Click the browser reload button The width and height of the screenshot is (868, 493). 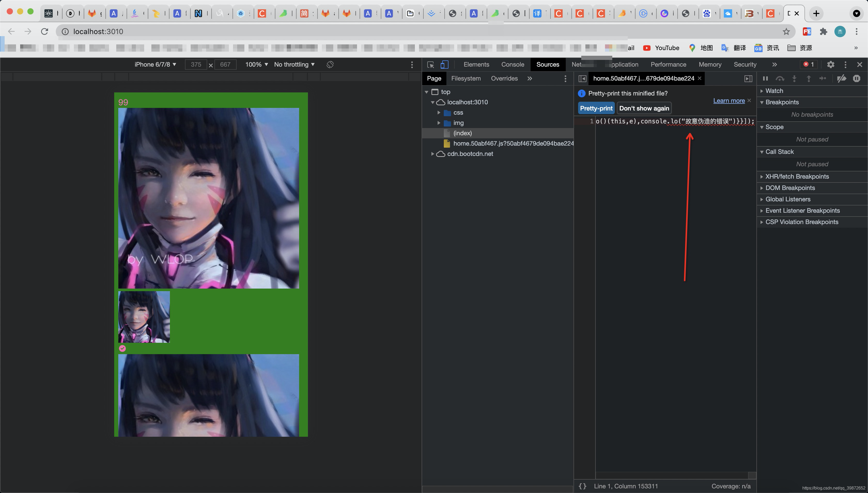(44, 31)
